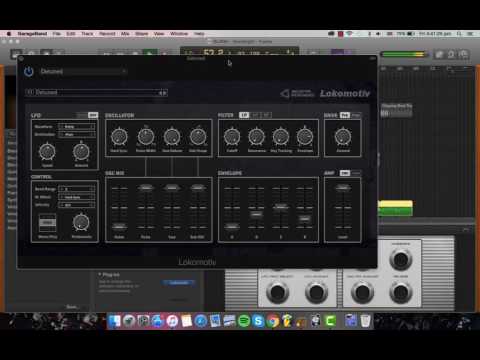Open Spotify from the Dock

click(x=244, y=321)
